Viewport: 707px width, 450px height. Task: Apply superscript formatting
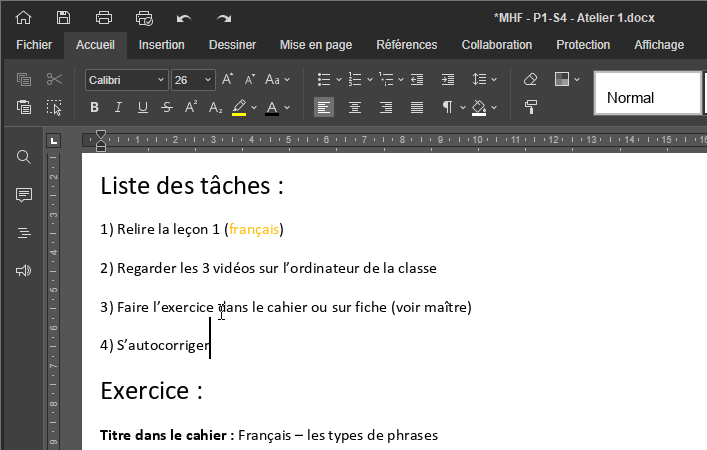(x=191, y=107)
